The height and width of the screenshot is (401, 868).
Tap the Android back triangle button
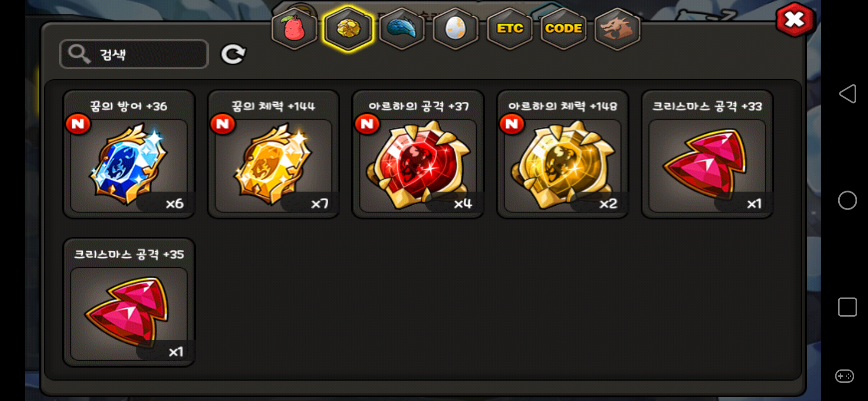tap(848, 94)
